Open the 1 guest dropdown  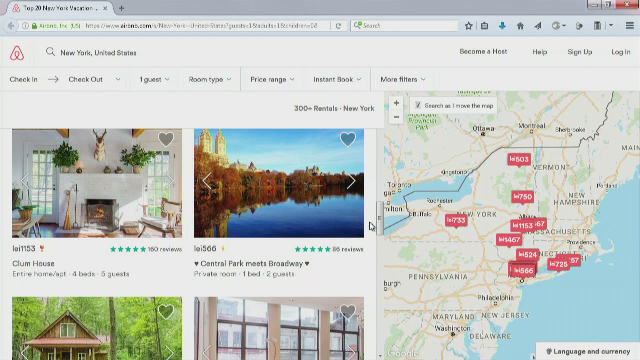(x=154, y=79)
